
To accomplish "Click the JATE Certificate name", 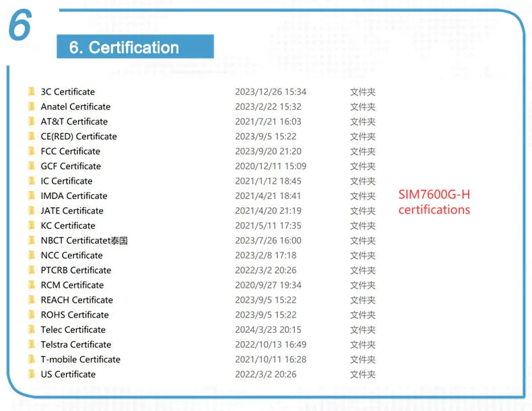I will click(x=72, y=211).
